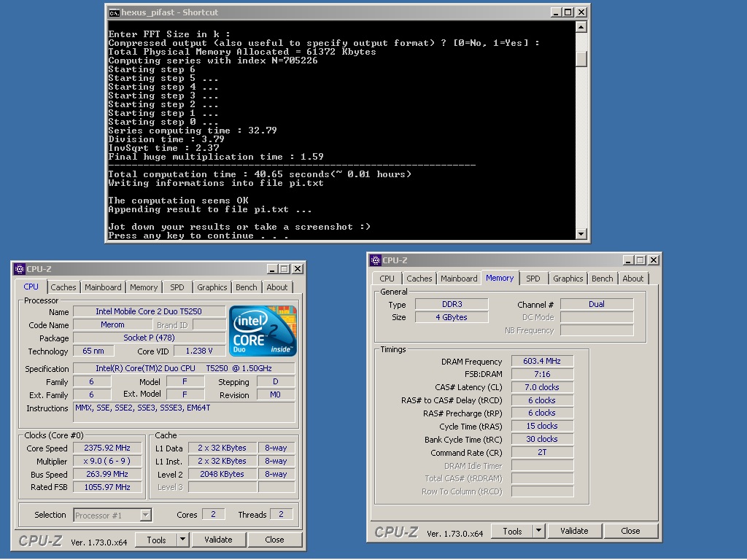Click the FSB:DRAM ratio value 7:16
Viewport: 747px width, 560px height.
pyautogui.click(x=542, y=374)
